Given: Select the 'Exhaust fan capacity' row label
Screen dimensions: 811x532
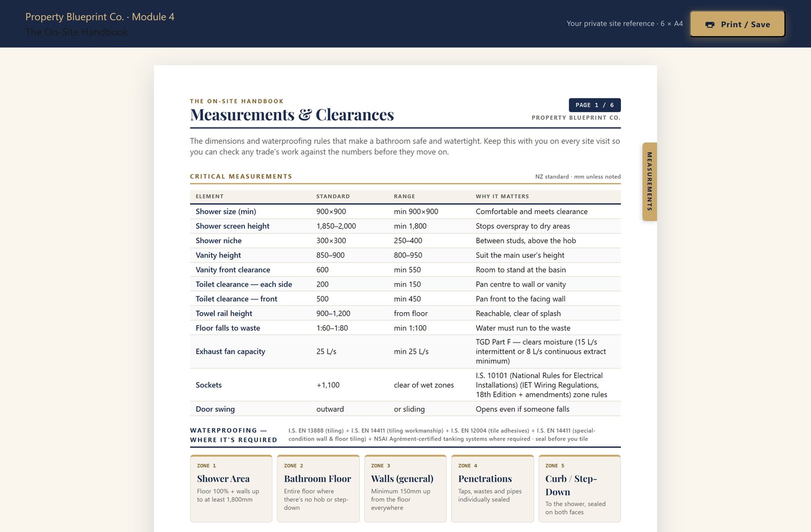Looking at the screenshot, I should (x=231, y=352).
